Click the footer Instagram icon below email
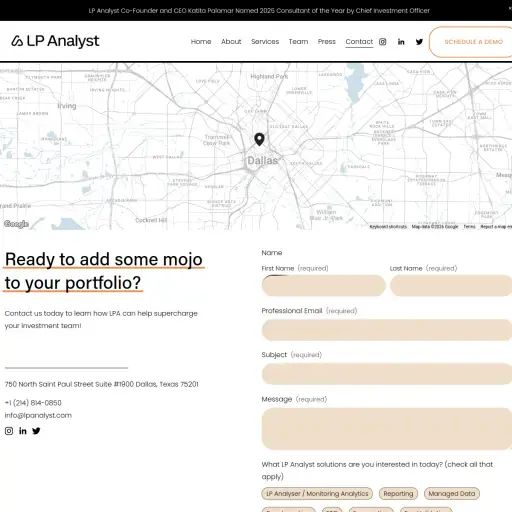 coord(9,431)
